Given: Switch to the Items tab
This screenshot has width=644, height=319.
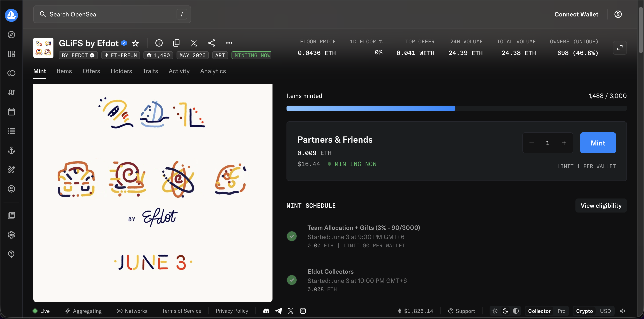Looking at the screenshot, I should click(x=64, y=71).
